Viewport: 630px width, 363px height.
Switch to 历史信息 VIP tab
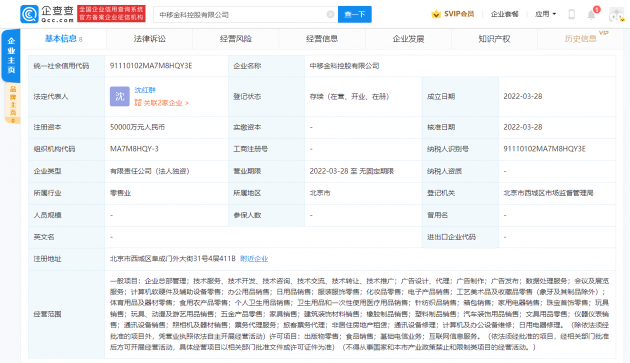coord(581,39)
